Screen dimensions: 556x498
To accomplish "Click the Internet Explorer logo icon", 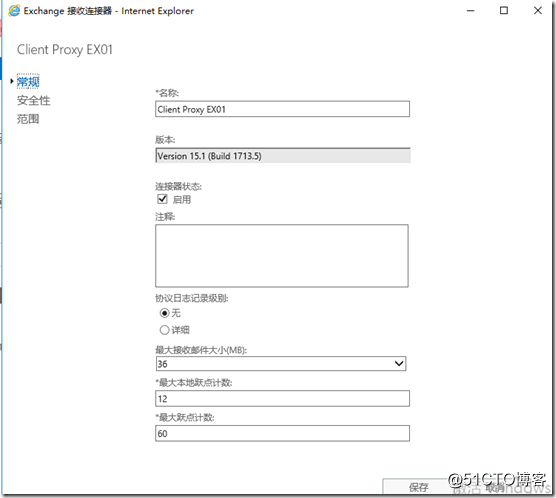I will (14, 11).
